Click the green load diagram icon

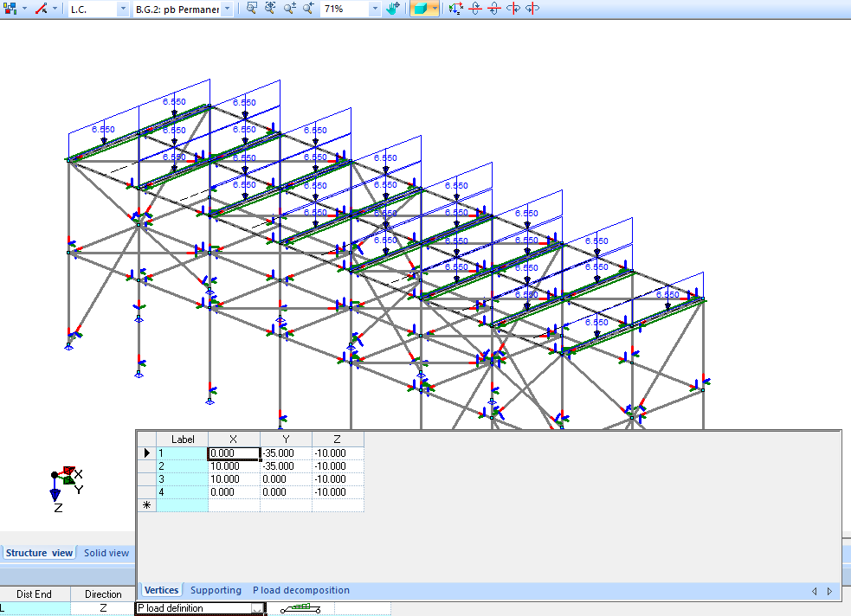300,608
